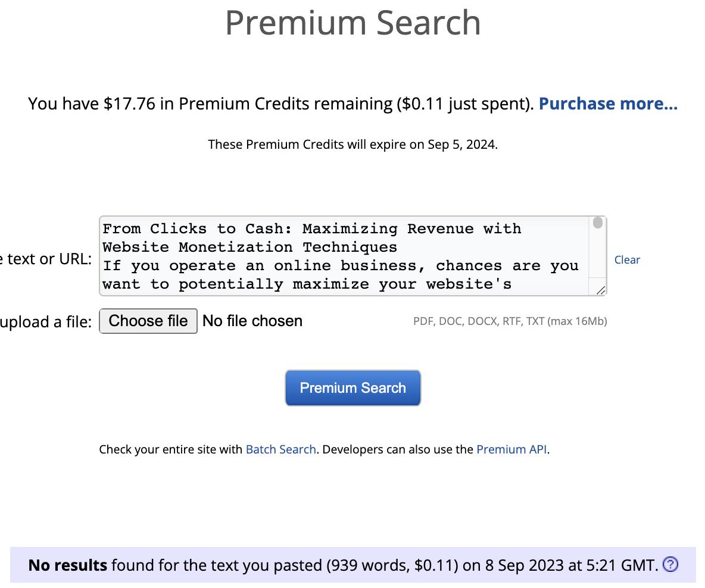Click the text area resize handle
Screen dimensions: 705x588
click(x=600, y=290)
